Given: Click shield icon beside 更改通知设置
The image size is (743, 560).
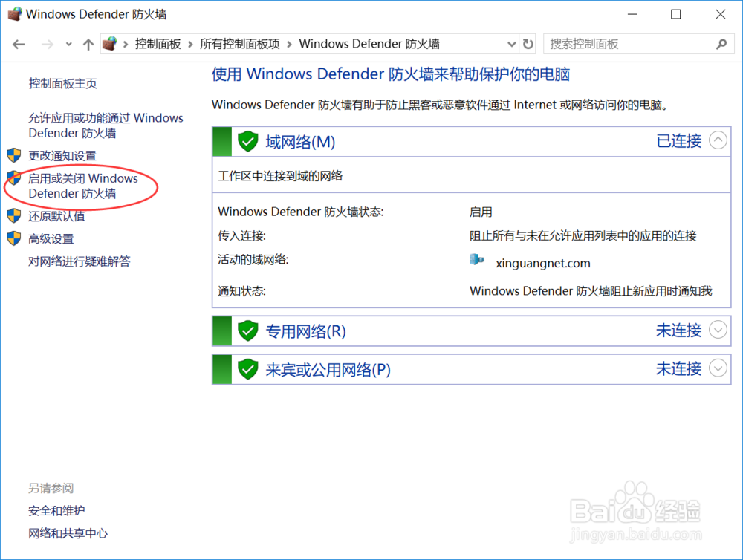Looking at the screenshot, I should click(x=14, y=155).
